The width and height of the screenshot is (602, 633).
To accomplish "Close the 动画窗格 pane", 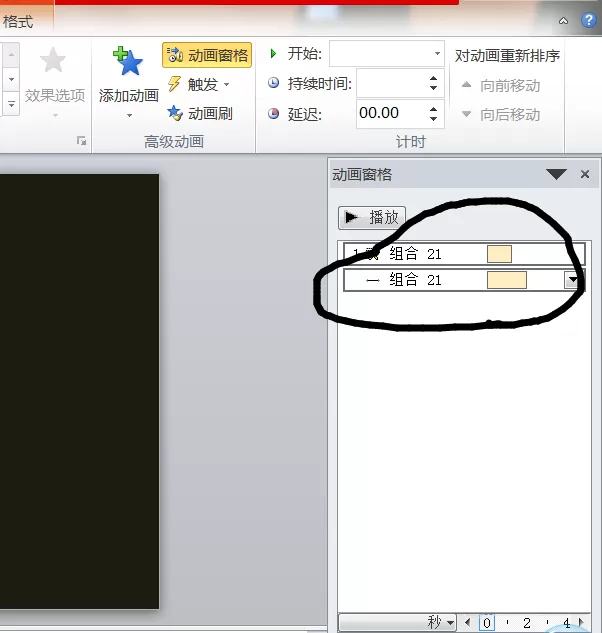I will tap(585, 174).
